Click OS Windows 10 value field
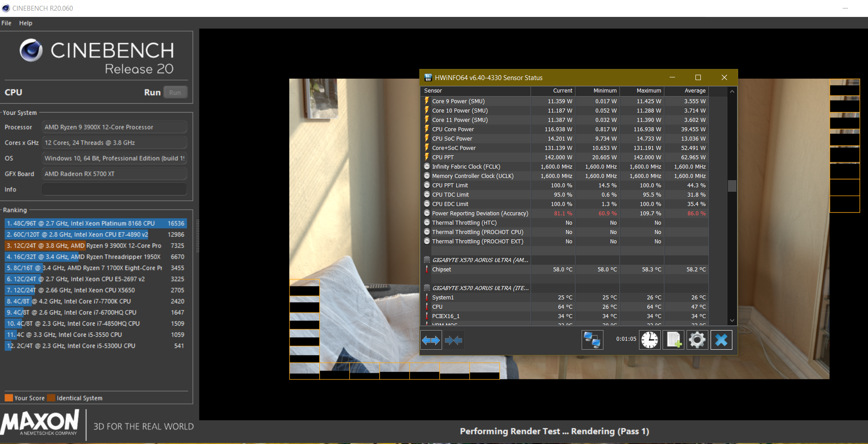The image size is (868, 444). click(114, 158)
